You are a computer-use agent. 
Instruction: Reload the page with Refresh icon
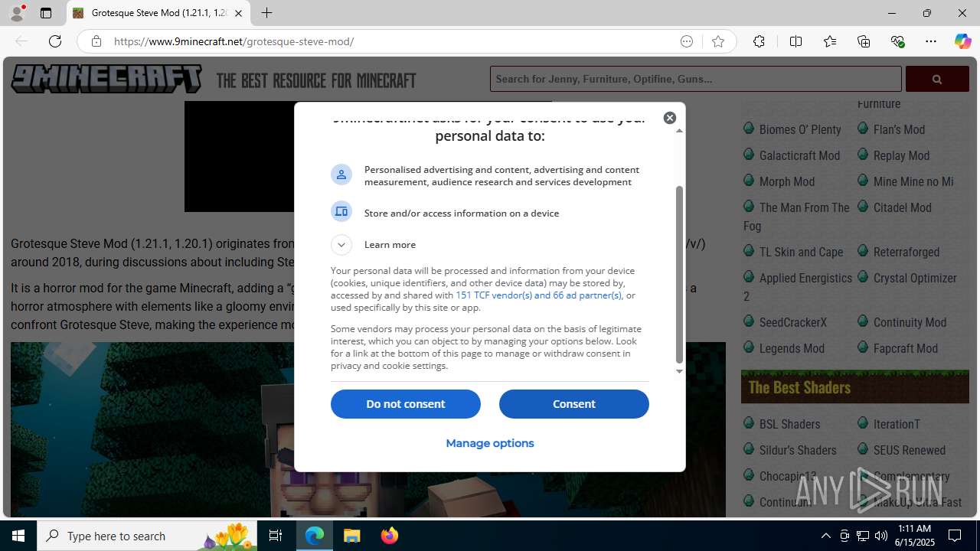pyautogui.click(x=55, y=41)
